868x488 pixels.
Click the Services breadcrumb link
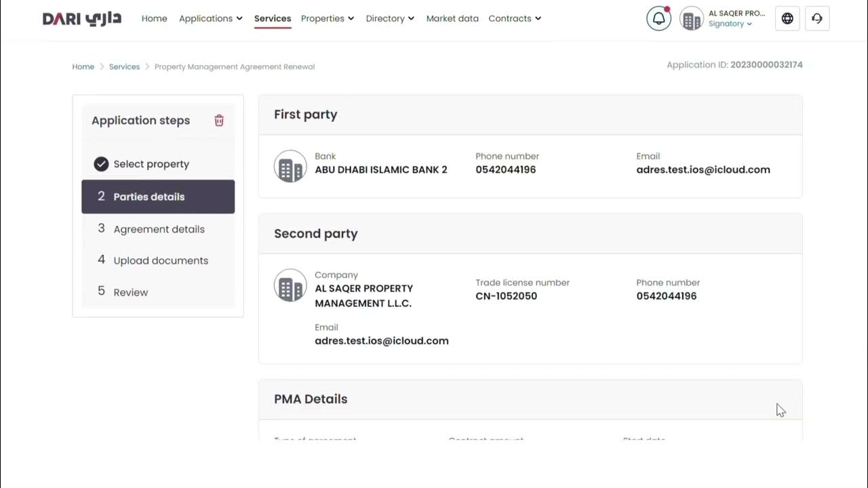pyautogui.click(x=124, y=66)
